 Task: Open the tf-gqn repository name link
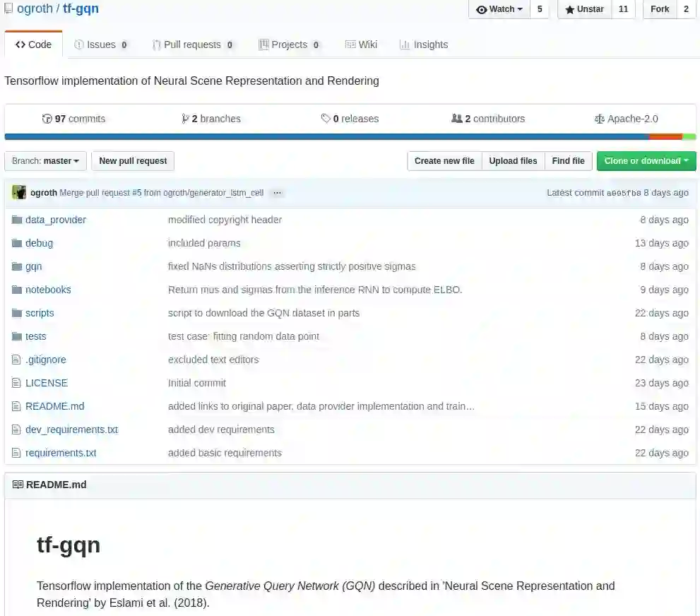tap(81, 8)
